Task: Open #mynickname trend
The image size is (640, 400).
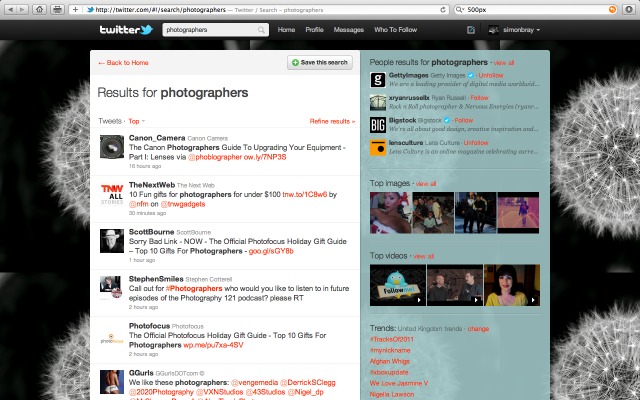Action: [390, 350]
